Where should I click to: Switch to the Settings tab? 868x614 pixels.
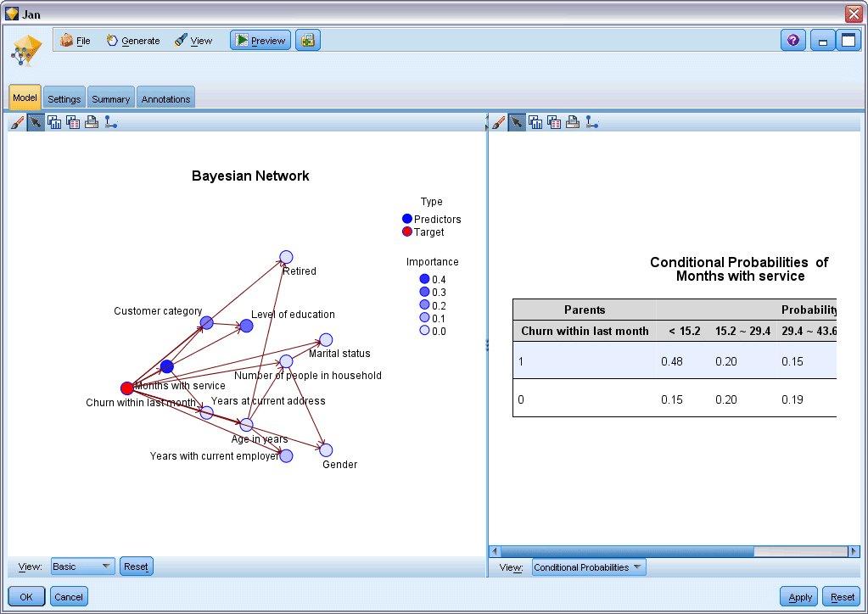pyautogui.click(x=64, y=99)
